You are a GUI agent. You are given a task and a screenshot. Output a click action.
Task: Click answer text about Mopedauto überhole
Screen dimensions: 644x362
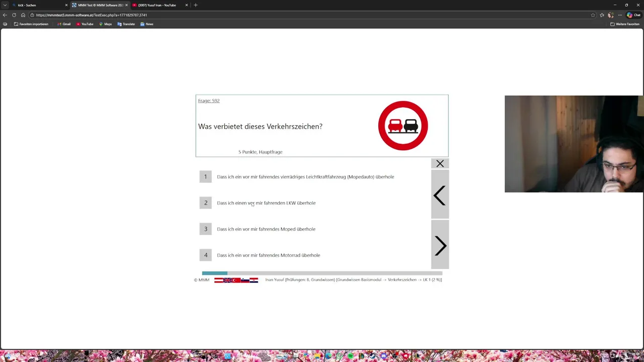pyautogui.click(x=305, y=177)
